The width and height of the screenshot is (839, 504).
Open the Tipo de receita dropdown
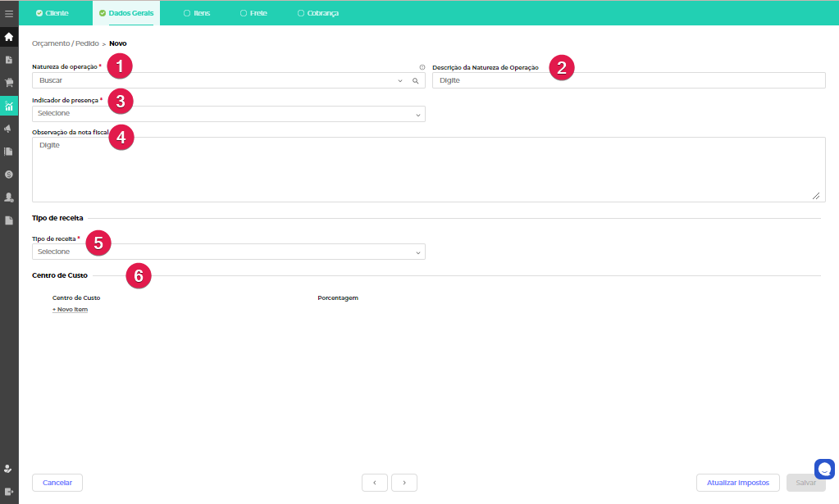point(228,252)
